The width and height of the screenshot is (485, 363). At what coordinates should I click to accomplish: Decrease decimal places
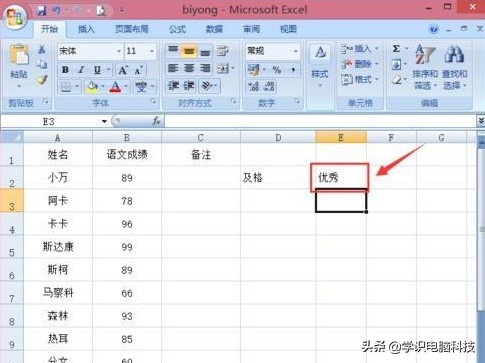tap(269, 87)
